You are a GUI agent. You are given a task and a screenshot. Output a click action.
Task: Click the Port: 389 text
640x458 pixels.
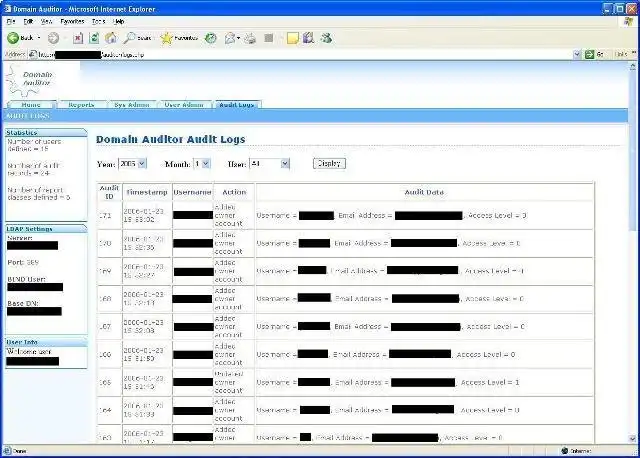(23, 262)
